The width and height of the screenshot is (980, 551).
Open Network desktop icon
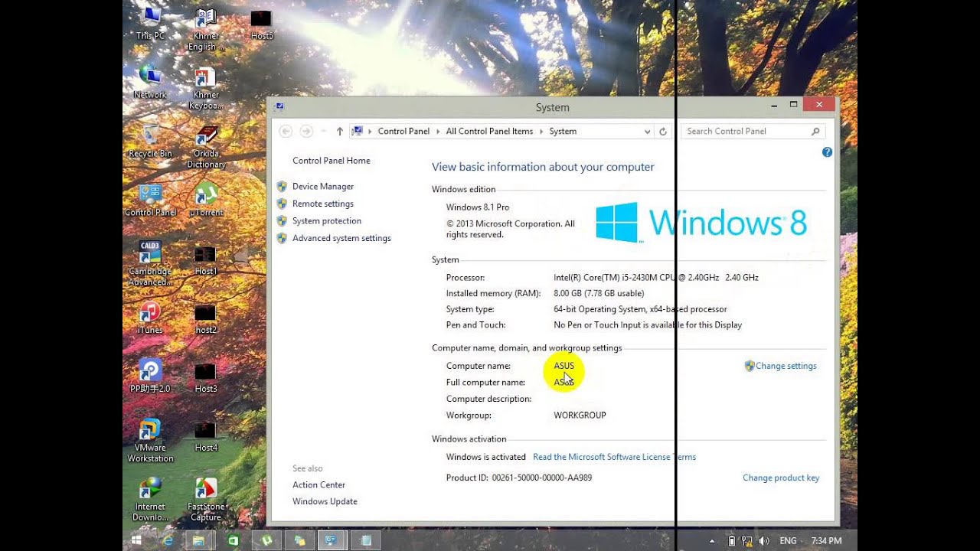click(x=150, y=83)
